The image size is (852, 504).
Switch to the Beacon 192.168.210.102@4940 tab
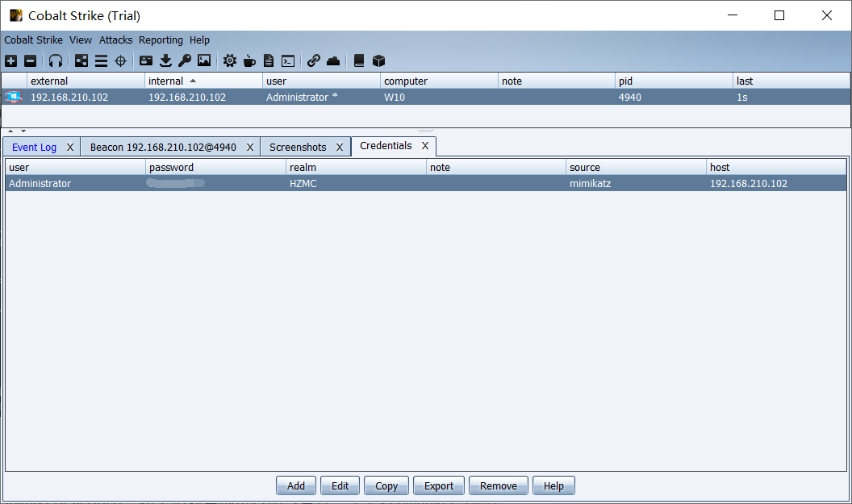tap(163, 148)
